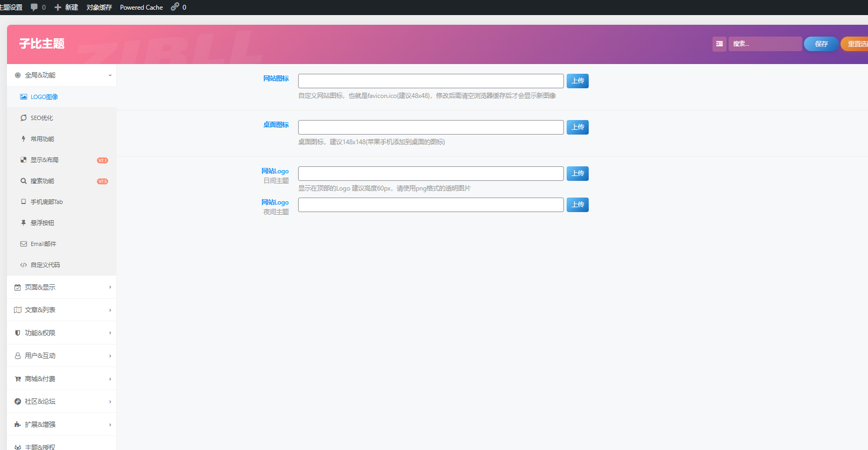868x450 pixels.
Task: Switch to 常用功能 settings
Action: tap(62, 139)
